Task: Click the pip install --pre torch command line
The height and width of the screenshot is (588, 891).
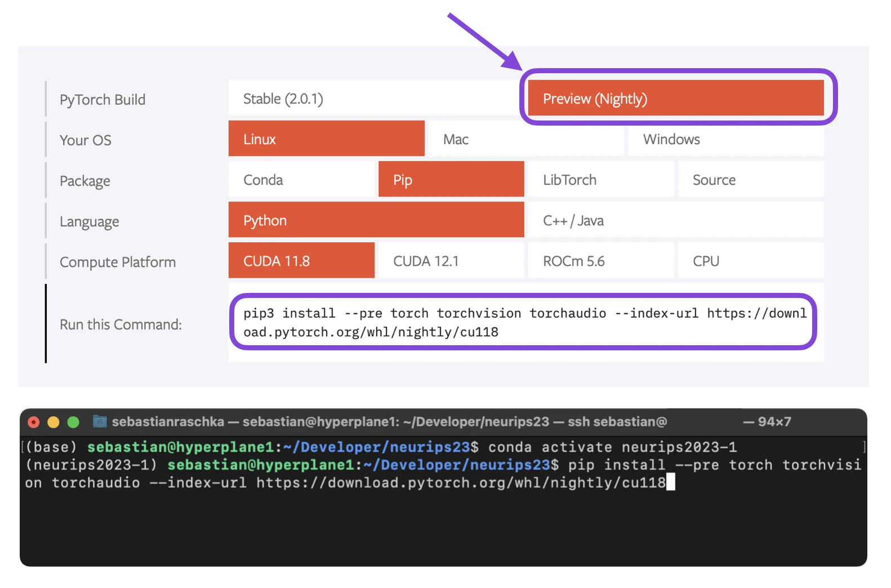Action: pyautogui.click(x=443, y=474)
